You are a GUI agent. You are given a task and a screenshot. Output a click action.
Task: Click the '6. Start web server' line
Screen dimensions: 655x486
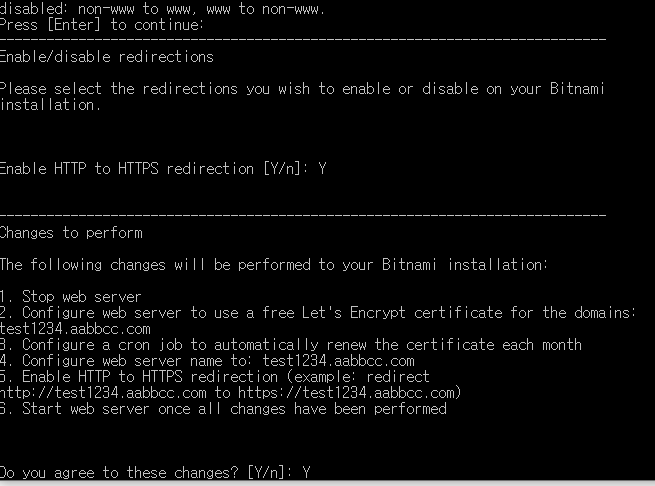pos(223,409)
